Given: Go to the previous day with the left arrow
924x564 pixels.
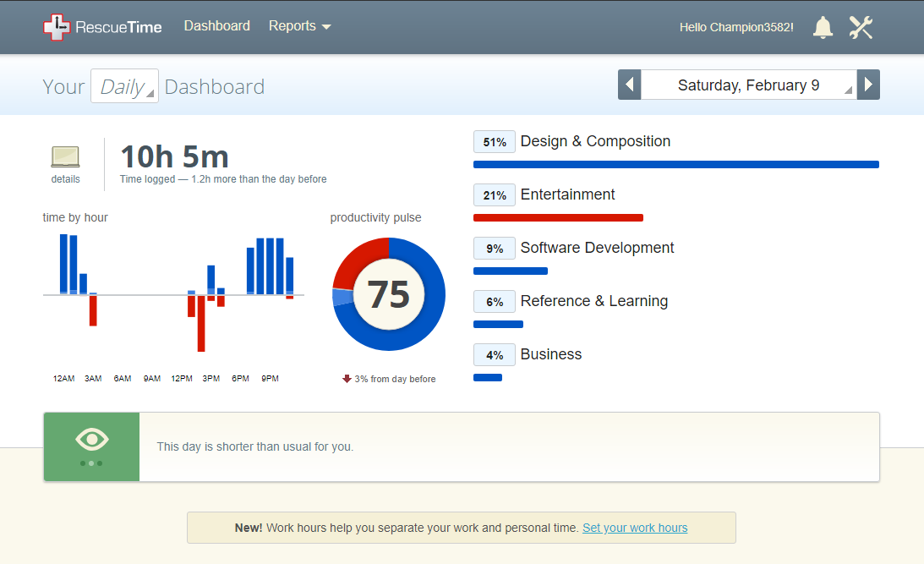Looking at the screenshot, I should [x=629, y=85].
